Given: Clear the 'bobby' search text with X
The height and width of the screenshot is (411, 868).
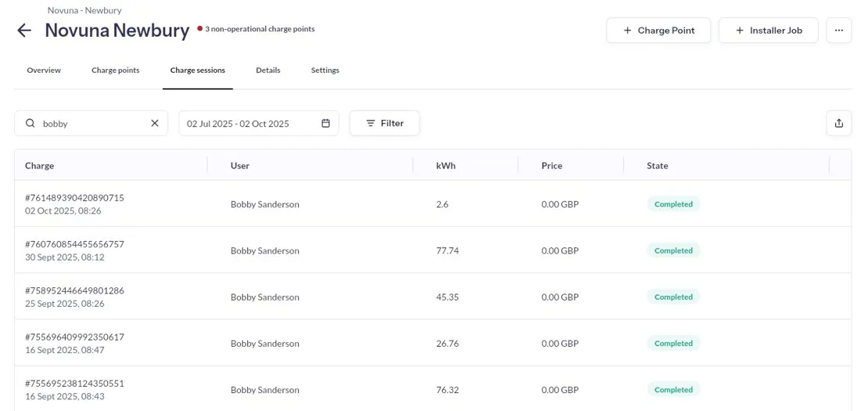Looking at the screenshot, I should tap(155, 123).
